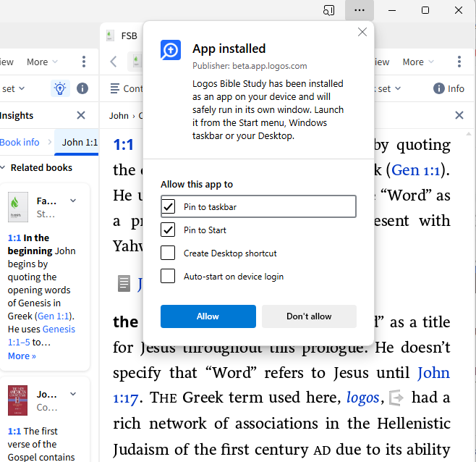Open the right panel vertical dots menu
The height and width of the screenshot is (462, 476).
tap(459, 62)
